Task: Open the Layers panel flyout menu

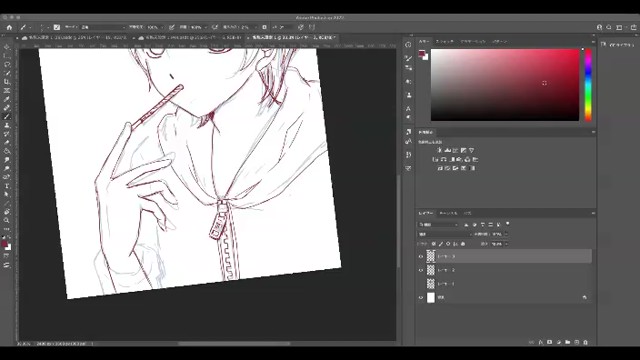Action: click(593, 213)
